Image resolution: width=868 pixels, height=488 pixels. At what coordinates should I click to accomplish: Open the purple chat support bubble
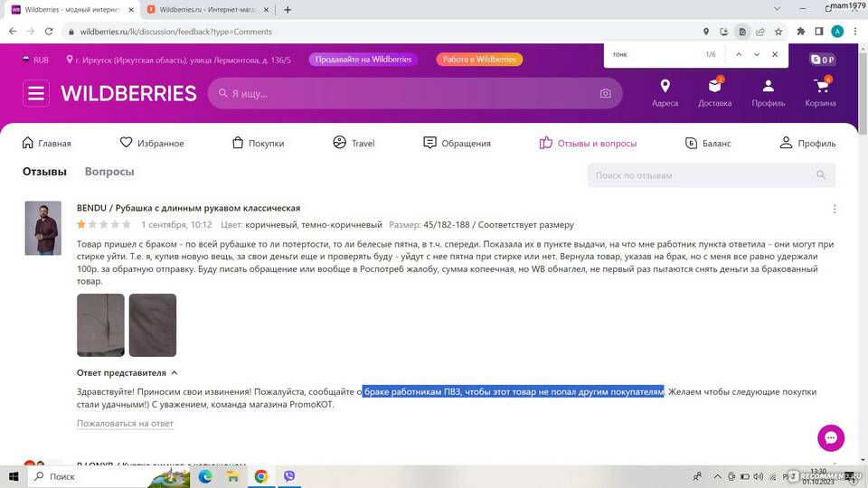(x=830, y=437)
